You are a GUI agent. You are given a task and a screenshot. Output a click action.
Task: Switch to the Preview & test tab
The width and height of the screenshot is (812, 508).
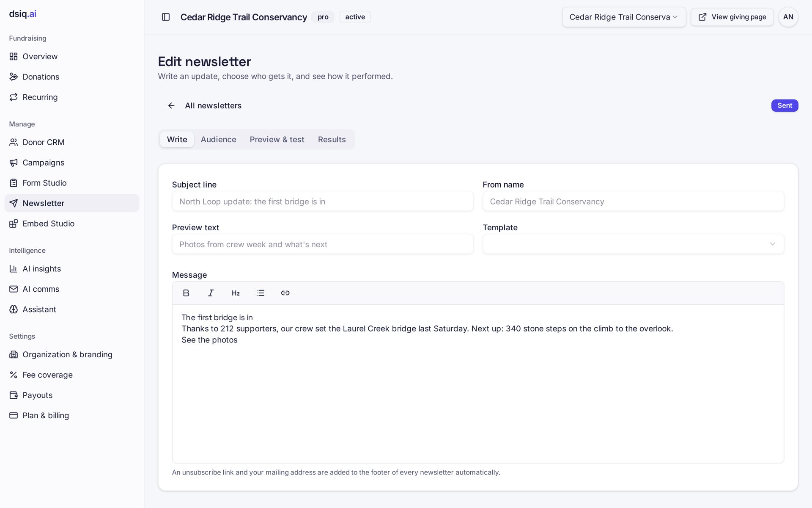[277, 139]
